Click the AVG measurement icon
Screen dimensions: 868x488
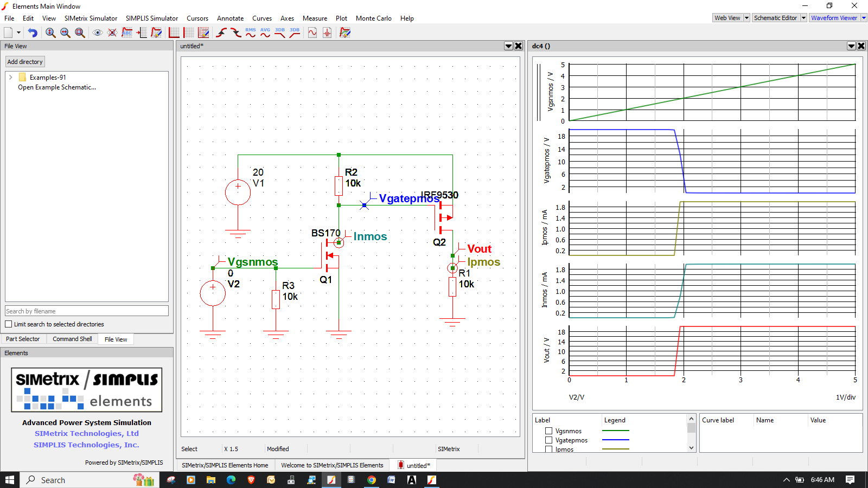[x=265, y=33]
